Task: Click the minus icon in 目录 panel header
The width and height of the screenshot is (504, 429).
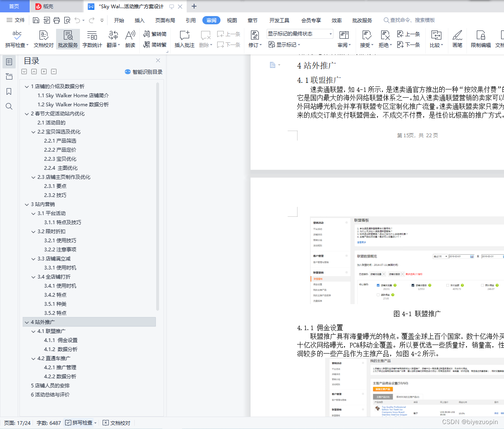Action: coord(54,72)
